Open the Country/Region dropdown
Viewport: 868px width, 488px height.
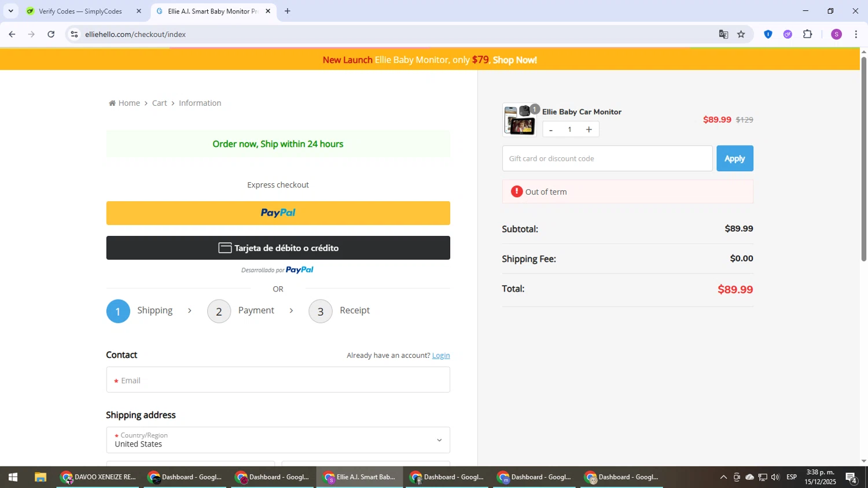[x=278, y=440]
